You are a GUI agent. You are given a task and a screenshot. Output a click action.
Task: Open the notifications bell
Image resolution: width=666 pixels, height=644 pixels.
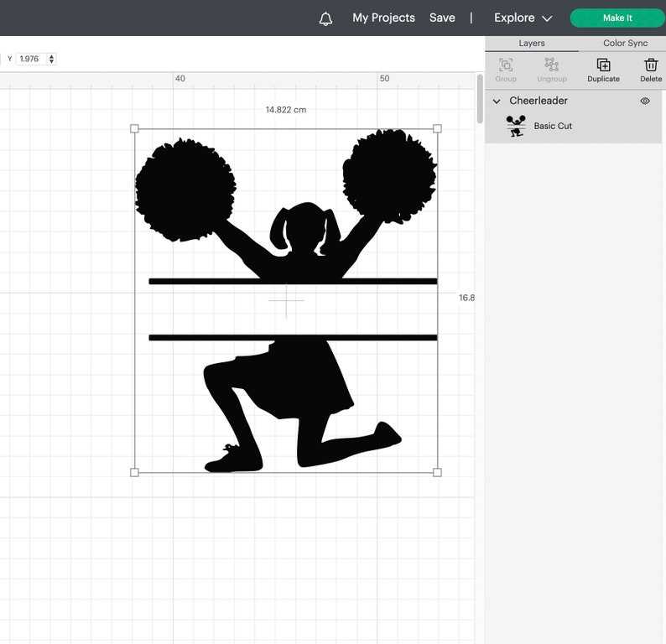click(x=325, y=18)
